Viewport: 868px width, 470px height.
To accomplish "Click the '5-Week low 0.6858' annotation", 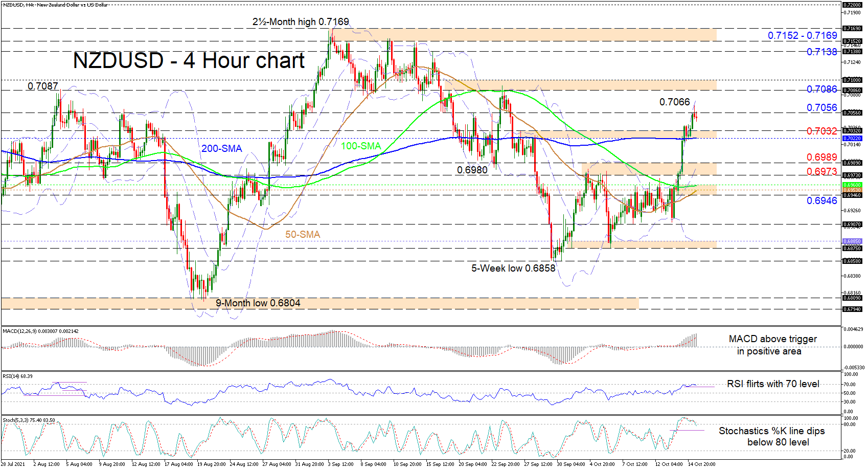I will click(513, 268).
